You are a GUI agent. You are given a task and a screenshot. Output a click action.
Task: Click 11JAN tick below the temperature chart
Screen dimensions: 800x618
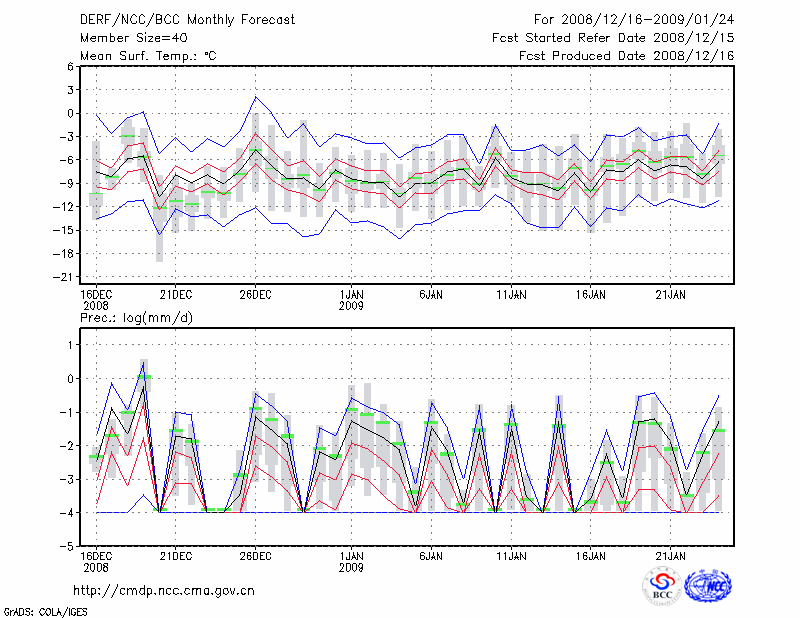tap(511, 295)
